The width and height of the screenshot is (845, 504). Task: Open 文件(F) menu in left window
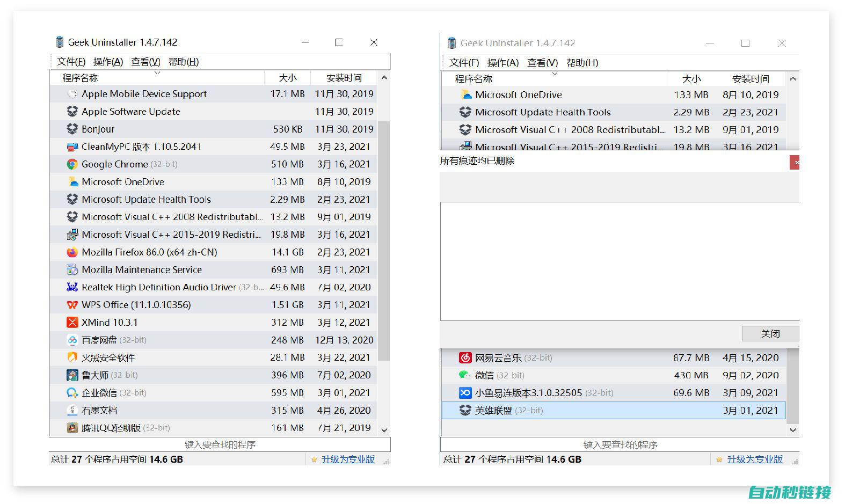(71, 62)
